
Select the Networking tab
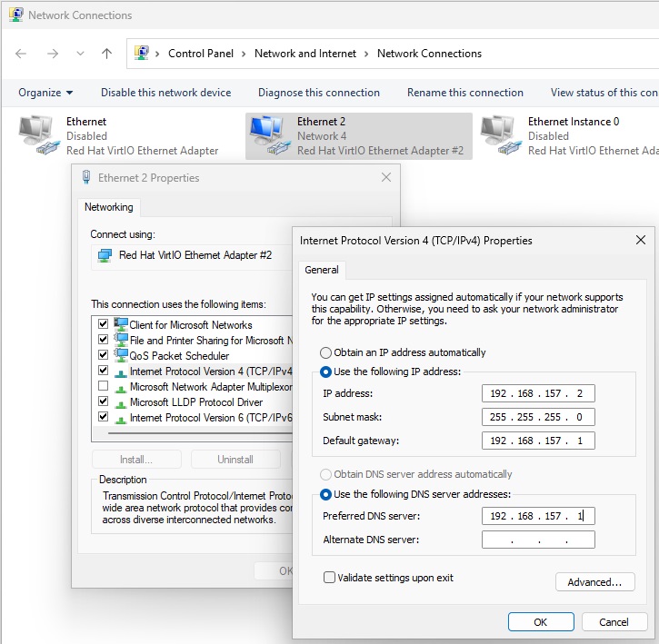pyautogui.click(x=109, y=207)
